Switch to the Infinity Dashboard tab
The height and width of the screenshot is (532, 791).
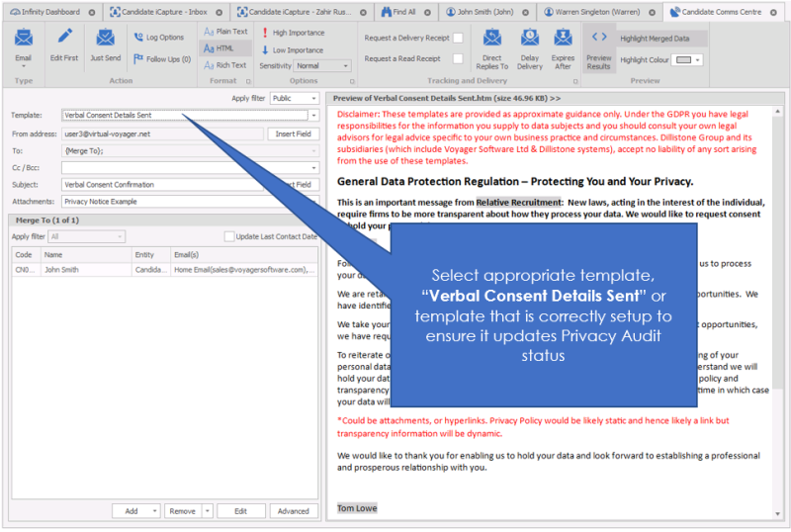pos(47,12)
